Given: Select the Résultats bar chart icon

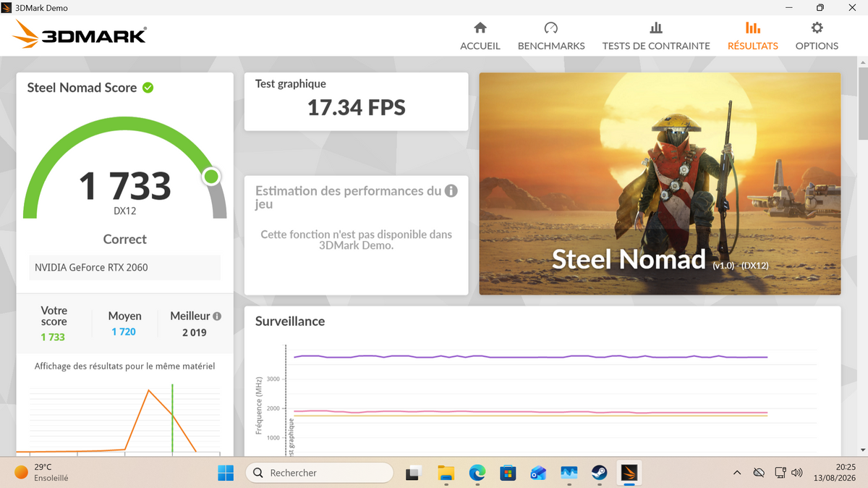Looking at the screenshot, I should pyautogui.click(x=753, y=28).
